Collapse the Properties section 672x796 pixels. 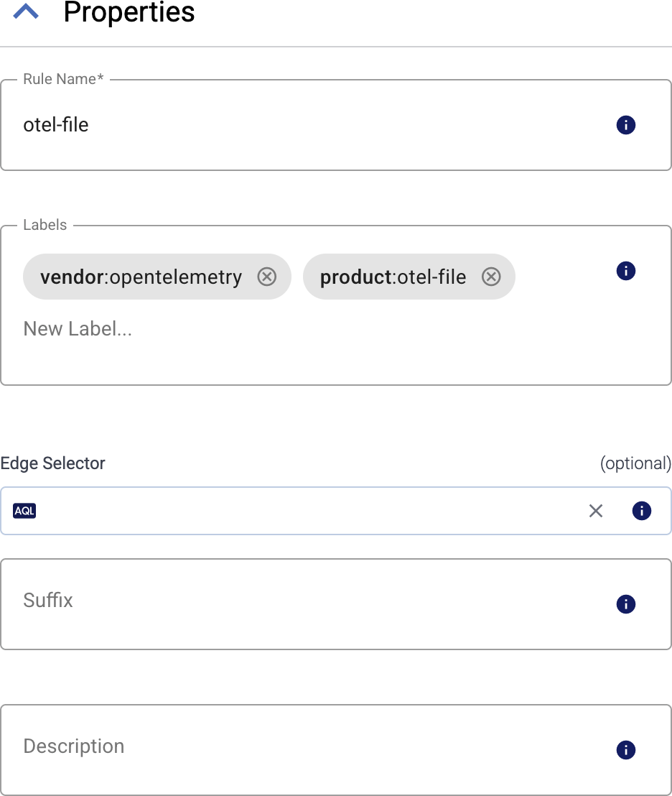click(x=27, y=11)
